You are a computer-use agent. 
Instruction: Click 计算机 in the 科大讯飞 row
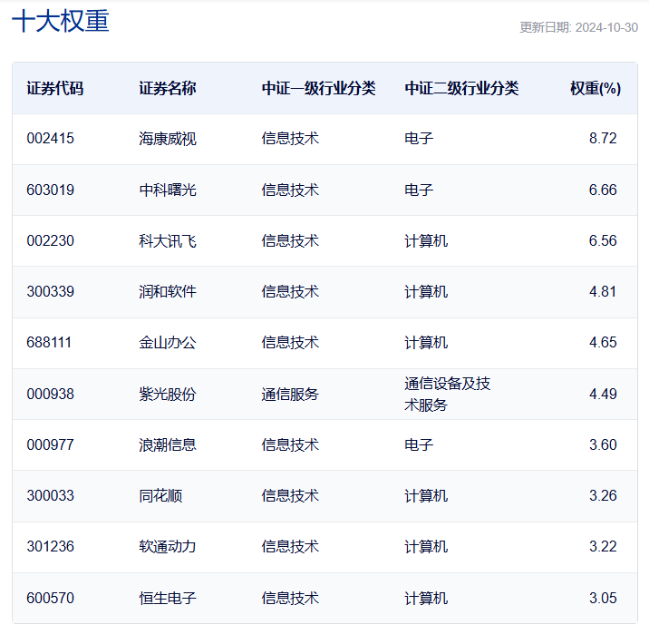pos(426,240)
